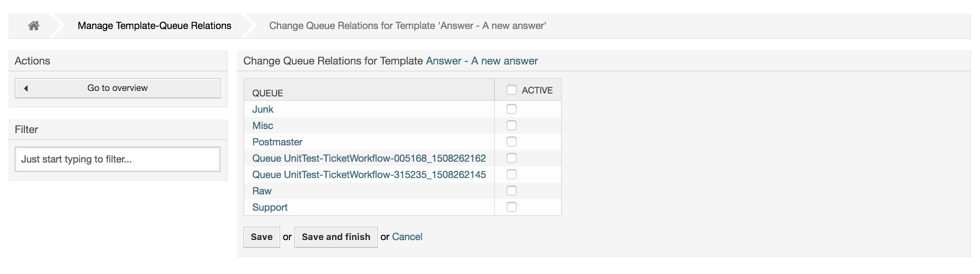Open the Support queue link

(x=270, y=207)
